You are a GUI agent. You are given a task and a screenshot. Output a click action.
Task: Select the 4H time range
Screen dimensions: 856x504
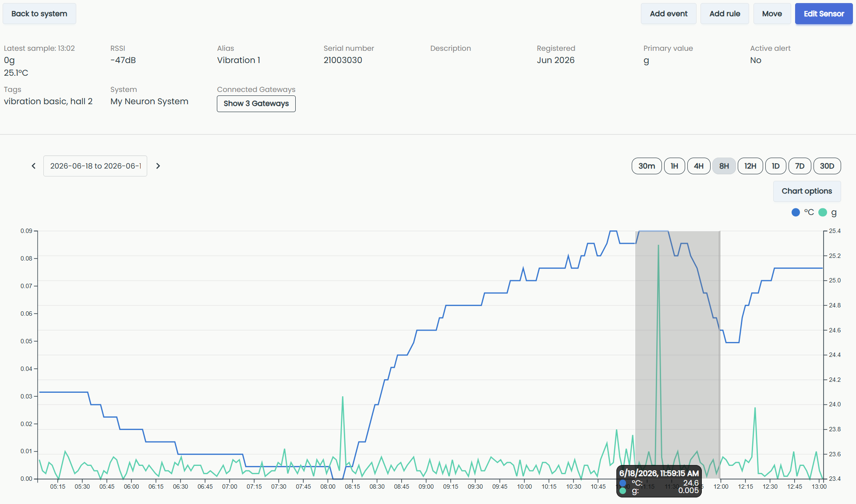699,166
